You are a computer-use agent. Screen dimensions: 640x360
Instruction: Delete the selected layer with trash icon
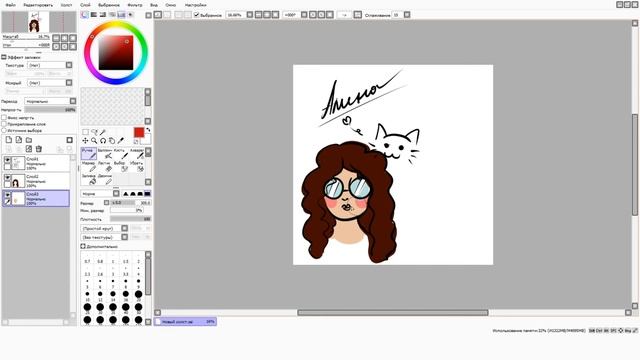[39, 149]
